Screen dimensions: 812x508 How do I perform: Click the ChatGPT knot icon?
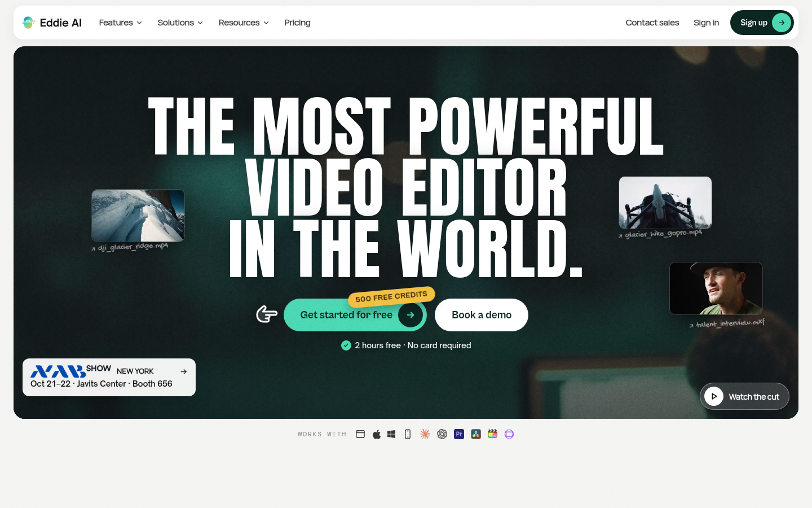pyautogui.click(x=442, y=434)
